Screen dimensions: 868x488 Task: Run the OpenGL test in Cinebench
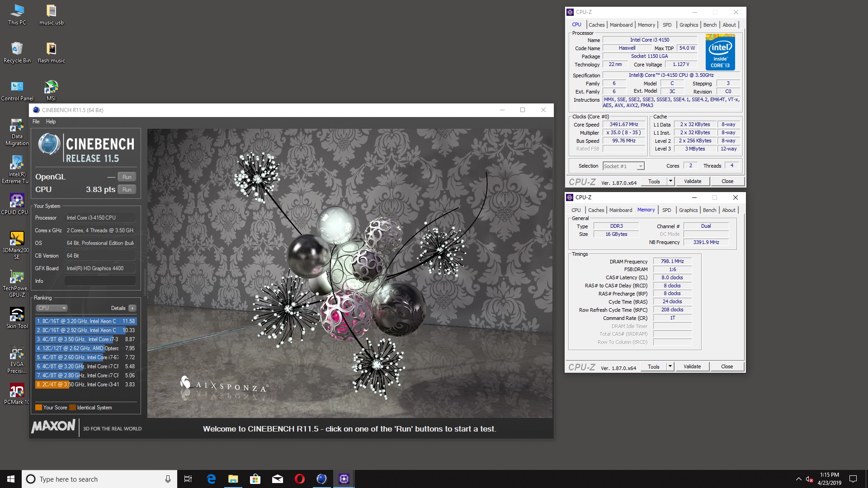point(127,177)
